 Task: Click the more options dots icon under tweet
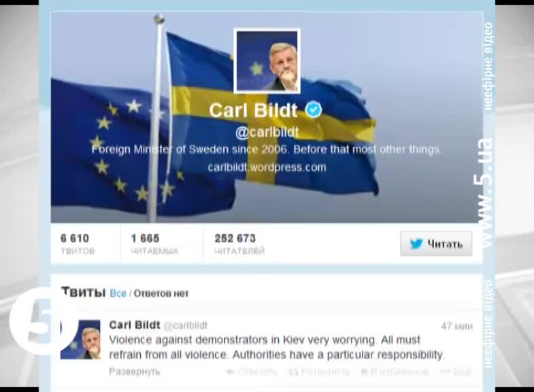(445, 372)
